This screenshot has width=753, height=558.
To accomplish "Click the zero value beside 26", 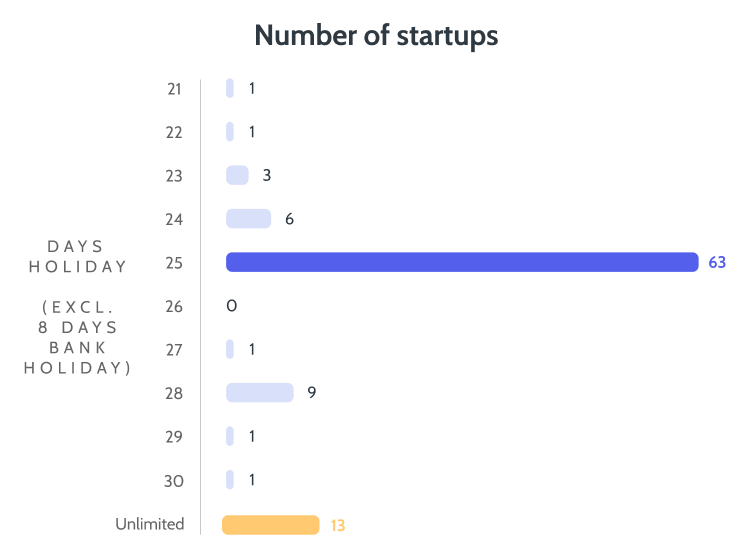I will coord(231,306).
